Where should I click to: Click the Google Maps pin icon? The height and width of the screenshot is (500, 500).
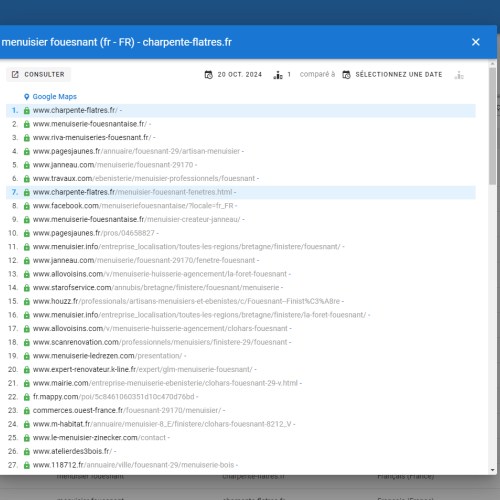coord(27,97)
